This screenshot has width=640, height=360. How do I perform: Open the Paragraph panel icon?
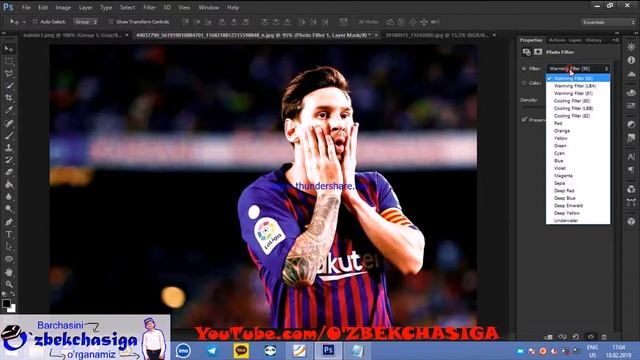[x=631, y=170]
